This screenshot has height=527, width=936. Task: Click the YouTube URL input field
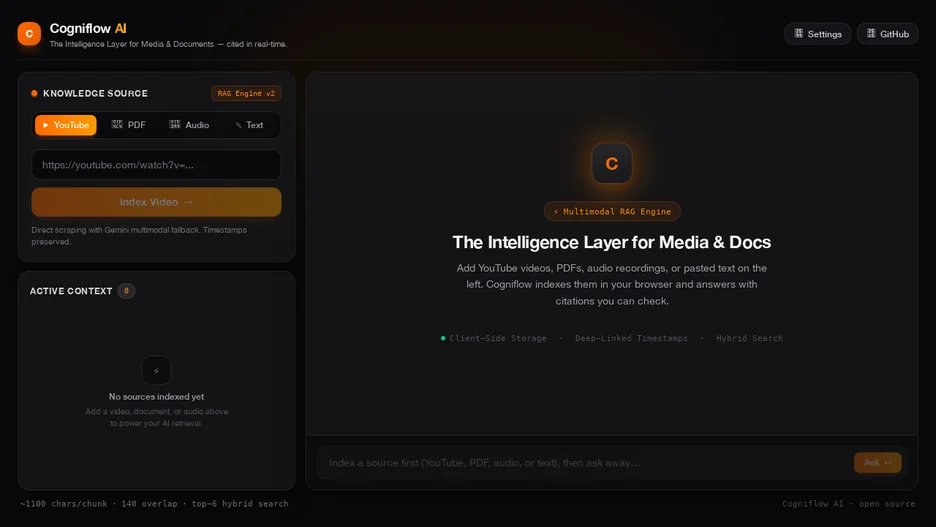(156, 165)
